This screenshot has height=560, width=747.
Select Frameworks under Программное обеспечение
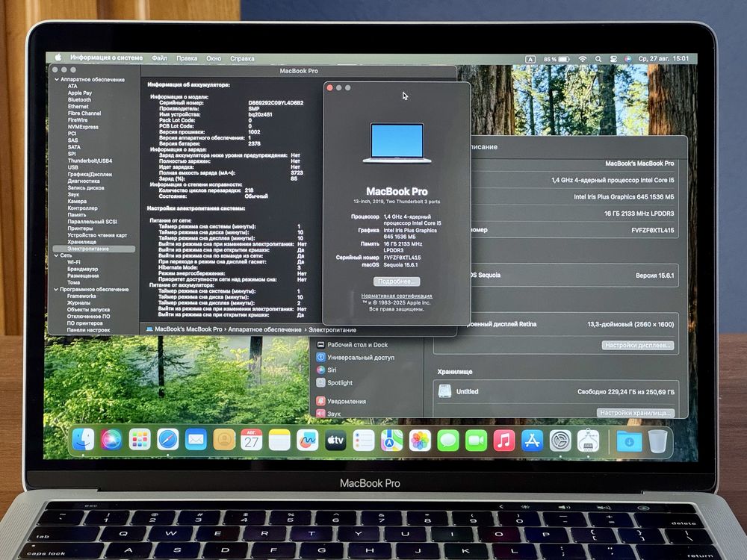(81, 296)
